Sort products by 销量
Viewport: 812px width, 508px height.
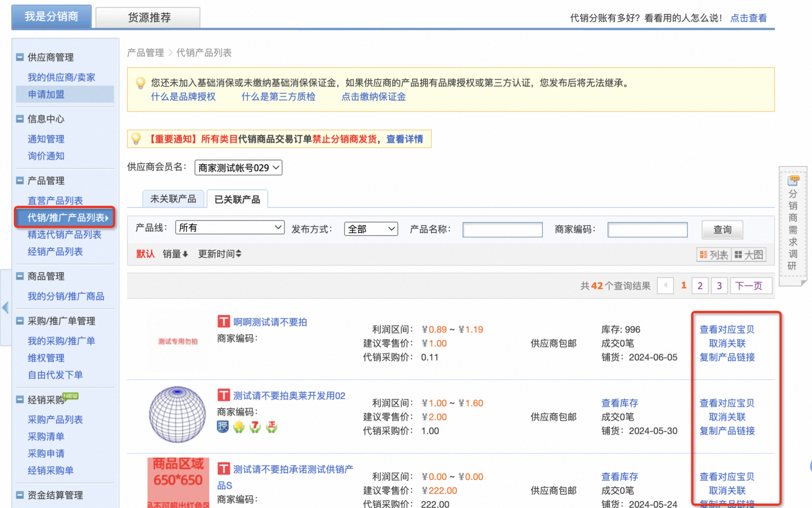(175, 254)
